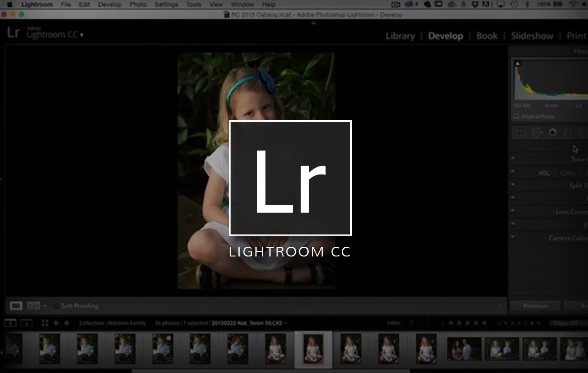Click the Develop module tab
This screenshot has height=373, width=588.
(446, 36)
